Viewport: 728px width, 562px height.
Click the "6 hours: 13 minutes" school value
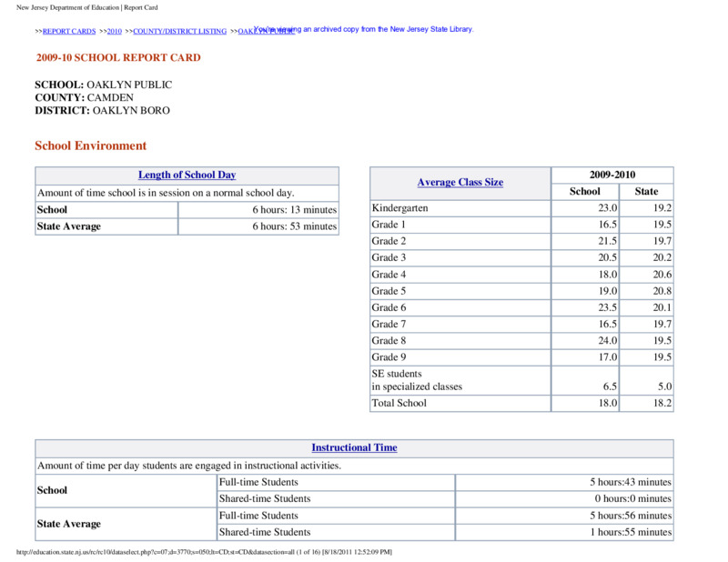point(294,210)
